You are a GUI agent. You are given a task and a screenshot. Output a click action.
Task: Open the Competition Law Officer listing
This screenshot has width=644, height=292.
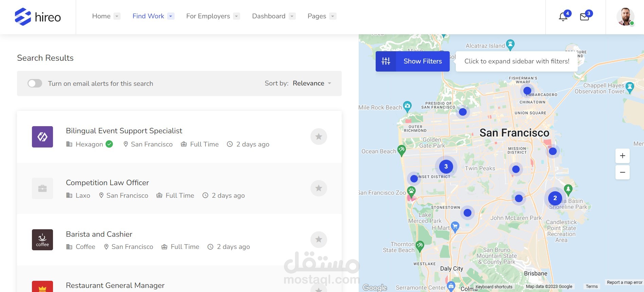107,183
